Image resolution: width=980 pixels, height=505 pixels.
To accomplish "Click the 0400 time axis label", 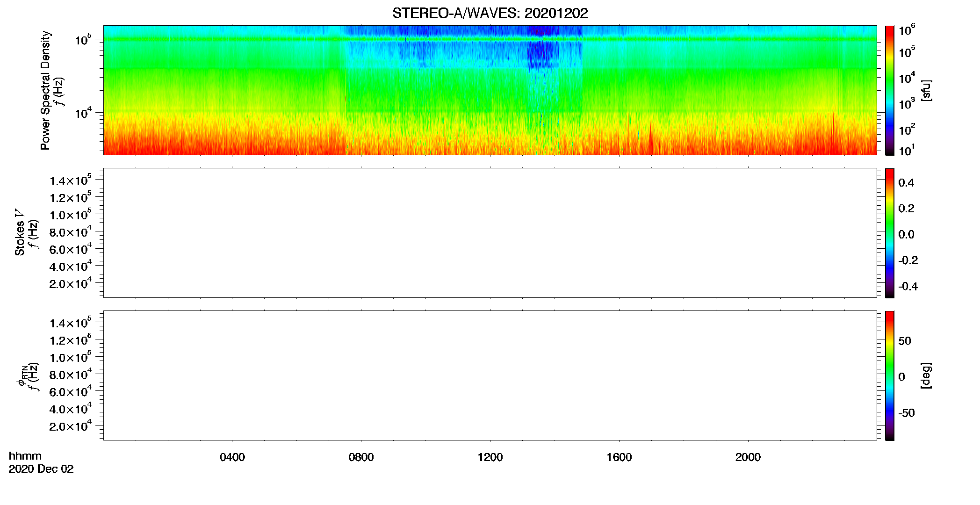I will (232, 457).
